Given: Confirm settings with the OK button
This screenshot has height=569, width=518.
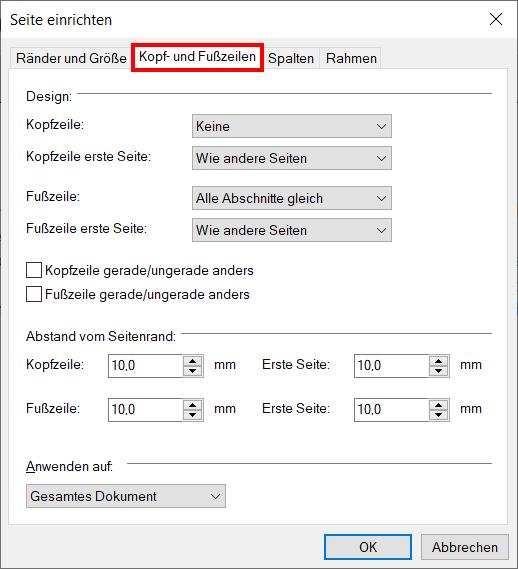Looking at the screenshot, I should [368, 547].
